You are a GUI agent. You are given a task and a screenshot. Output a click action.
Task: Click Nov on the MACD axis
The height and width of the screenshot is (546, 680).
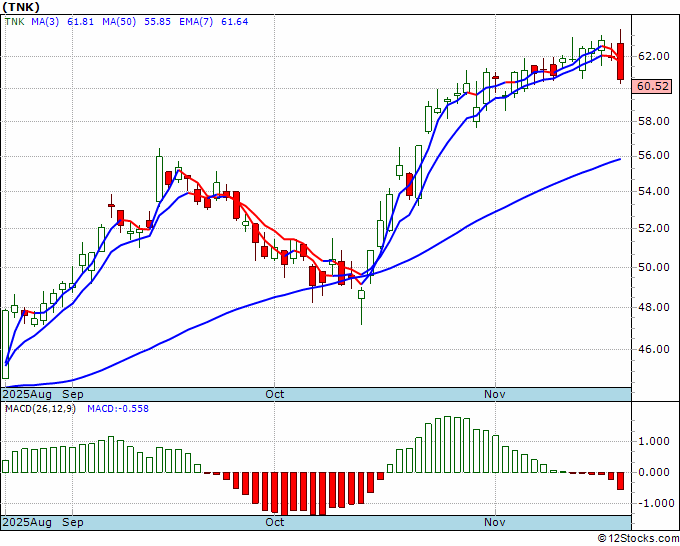pyautogui.click(x=495, y=522)
